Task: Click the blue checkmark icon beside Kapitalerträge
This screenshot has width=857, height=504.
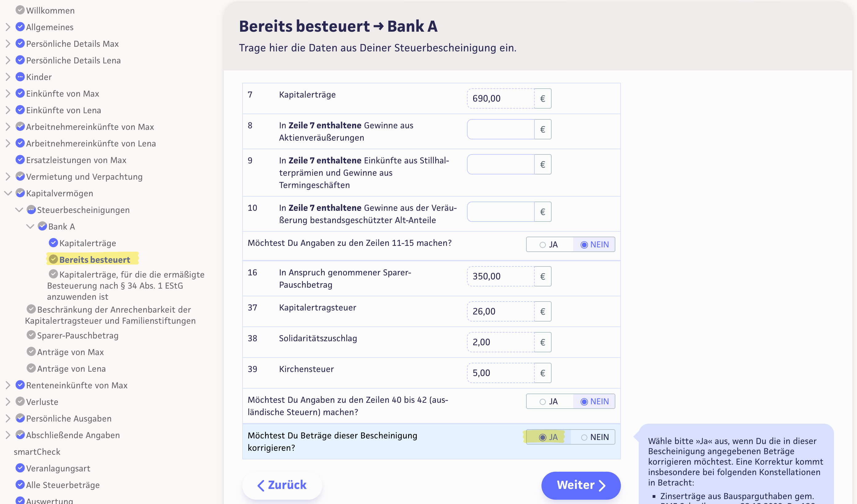Action: point(53,243)
